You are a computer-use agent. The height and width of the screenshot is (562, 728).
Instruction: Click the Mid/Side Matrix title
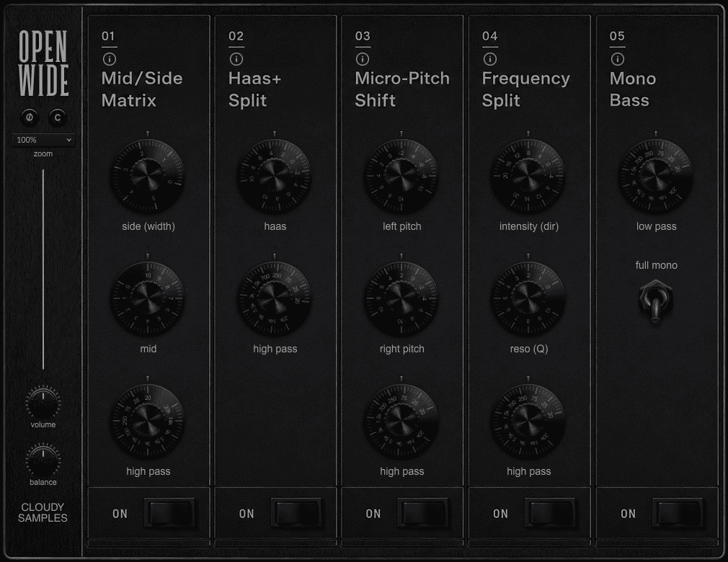(x=142, y=89)
